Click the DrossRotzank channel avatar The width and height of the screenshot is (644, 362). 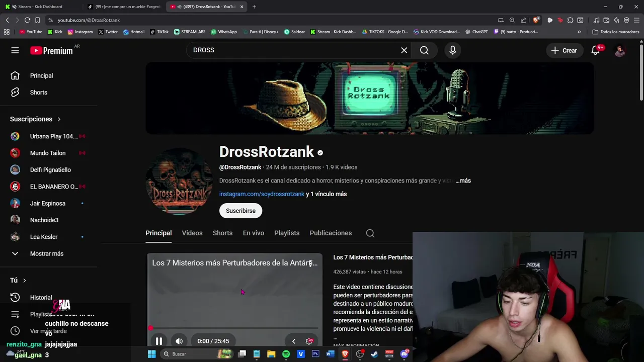pos(179,182)
